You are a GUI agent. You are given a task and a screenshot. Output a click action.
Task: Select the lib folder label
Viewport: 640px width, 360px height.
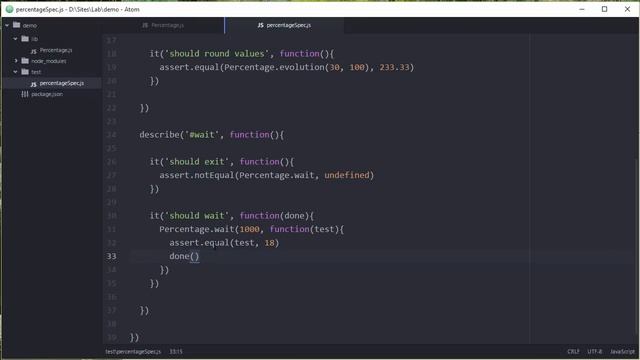(x=34, y=39)
